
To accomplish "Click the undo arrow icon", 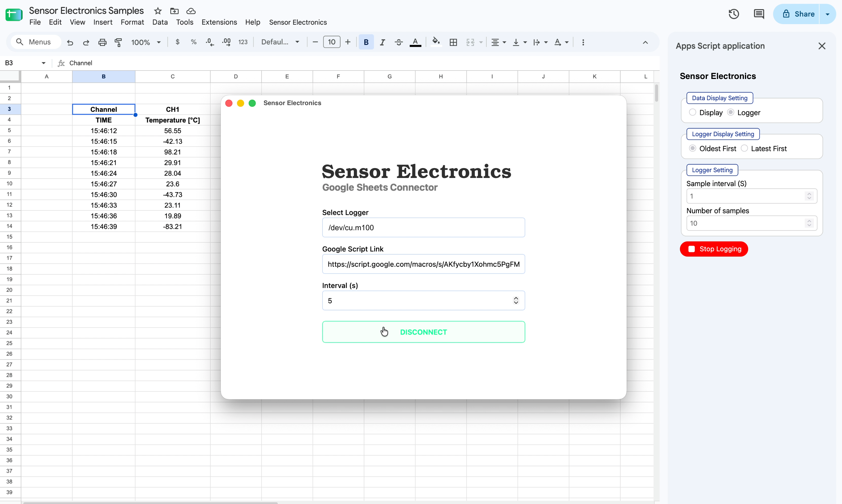I will (70, 42).
